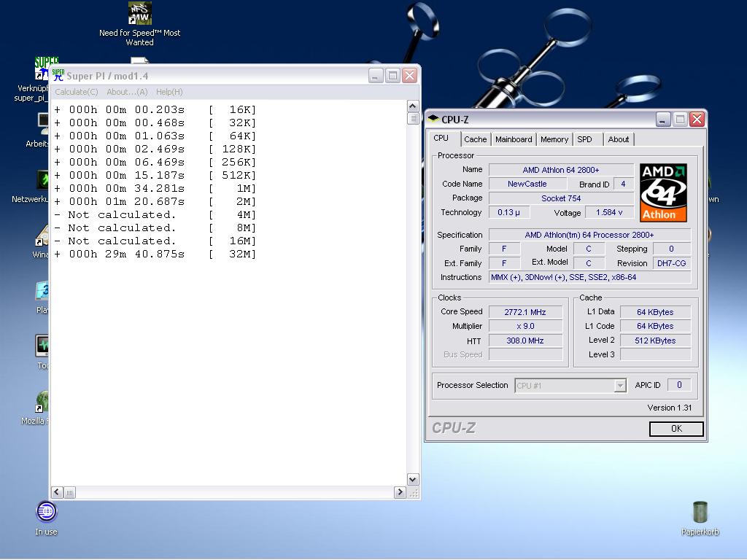Close the Super PI window
This screenshot has width=747, height=560.
click(x=409, y=76)
